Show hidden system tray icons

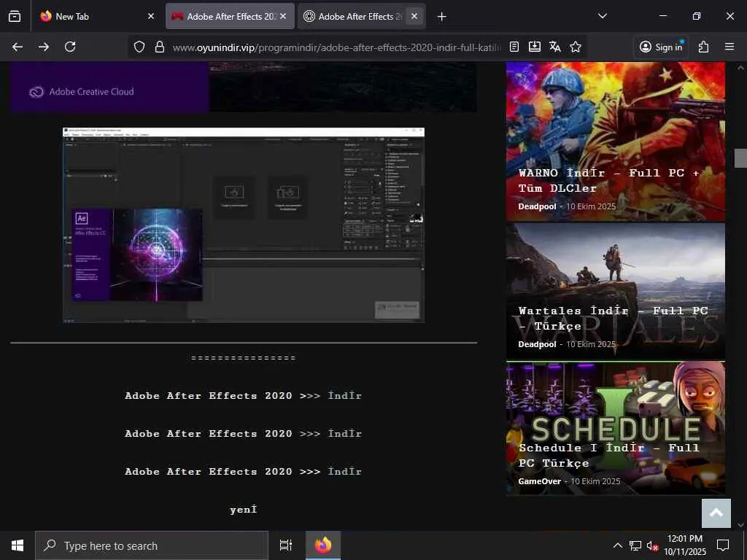click(x=617, y=545)
